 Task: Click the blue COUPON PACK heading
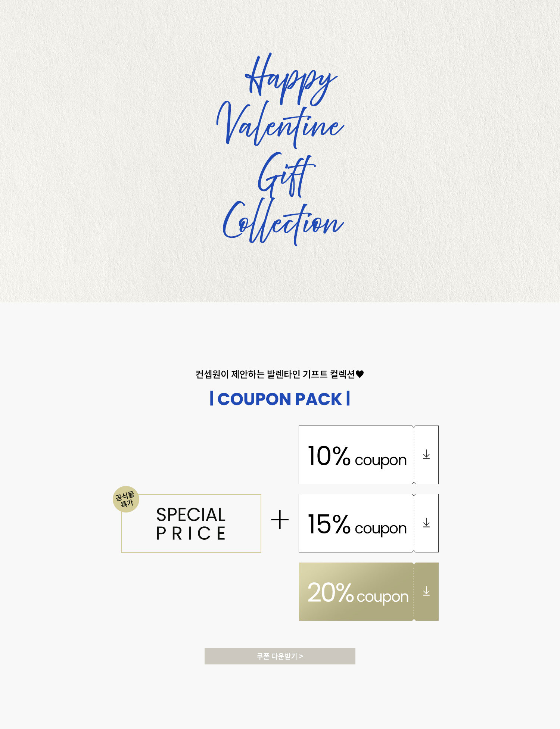coord(280,399)
